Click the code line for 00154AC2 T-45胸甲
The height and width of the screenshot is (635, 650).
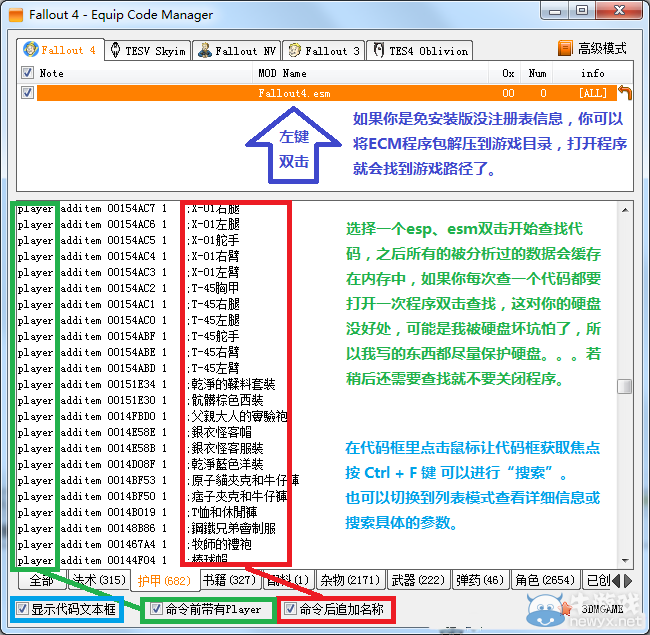point(129,288)
